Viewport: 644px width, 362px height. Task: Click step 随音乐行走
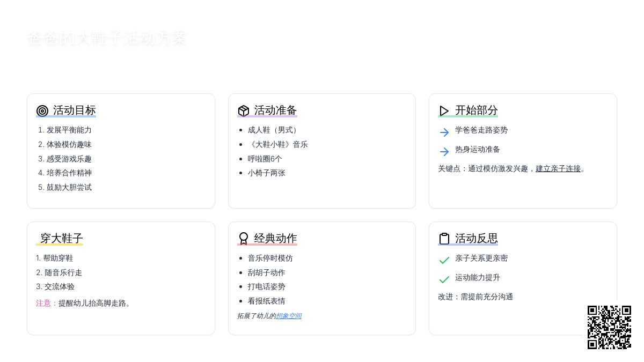[x=63, y=273]
